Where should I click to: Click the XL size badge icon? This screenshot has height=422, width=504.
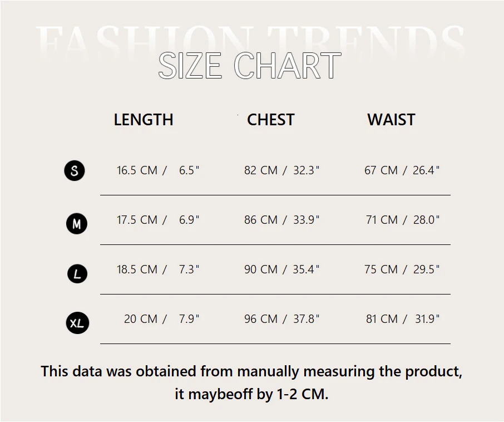(77, 323)
